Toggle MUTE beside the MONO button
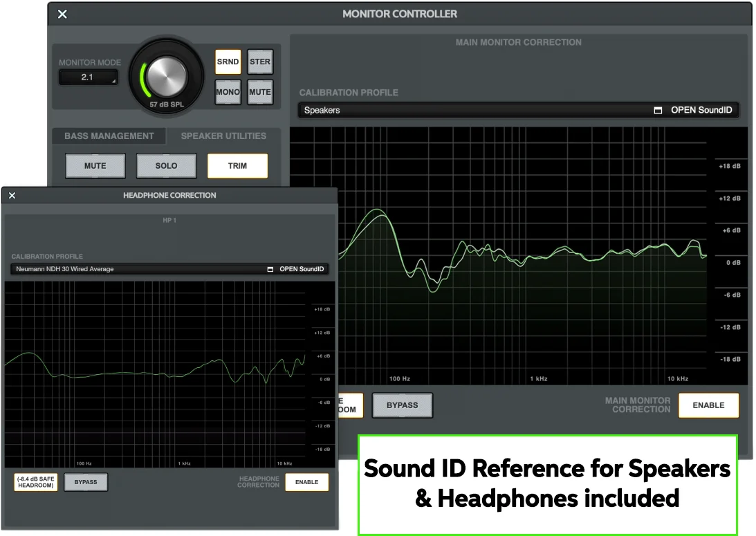756x536 pixels. [260, 92]
